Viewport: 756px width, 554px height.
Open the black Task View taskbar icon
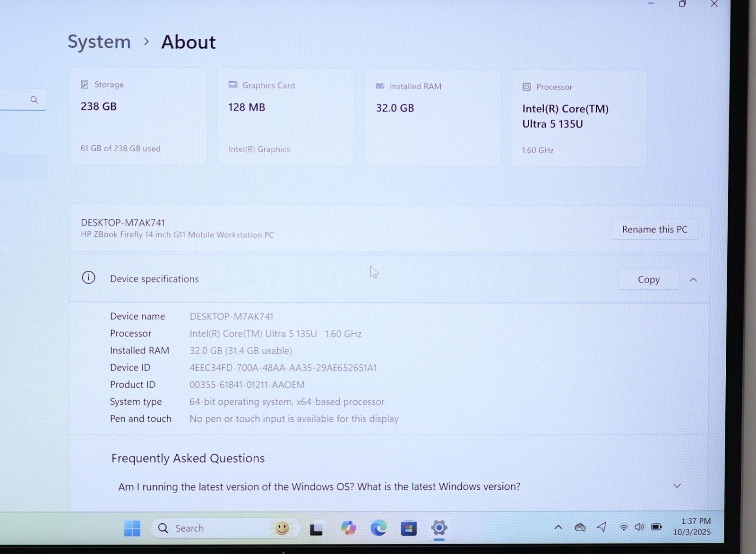316,529
